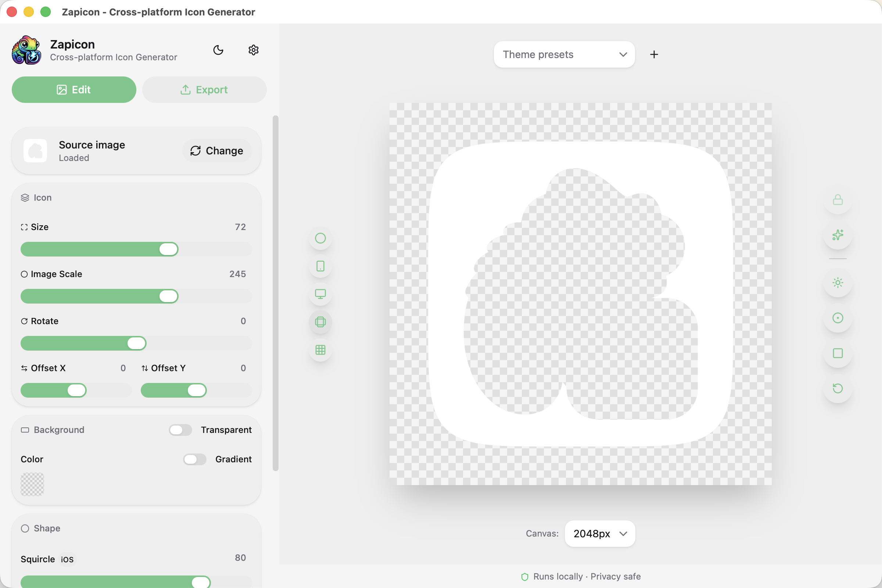Click the lock icon on the right
Image resolution: width=882 pixels, height=588 pixels.
(x=838, y=200)
